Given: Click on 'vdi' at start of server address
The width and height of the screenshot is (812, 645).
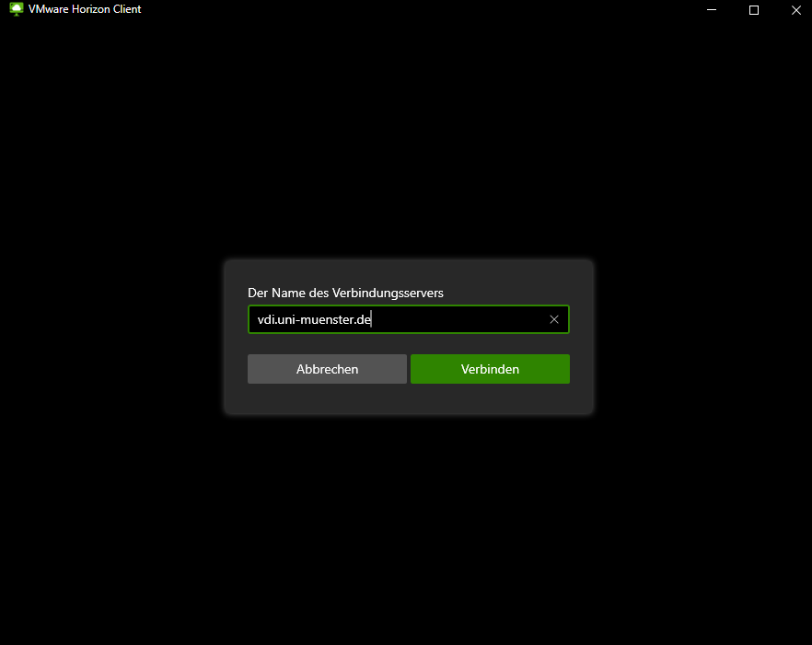Looking at the screenshot, I should (265, 319).
